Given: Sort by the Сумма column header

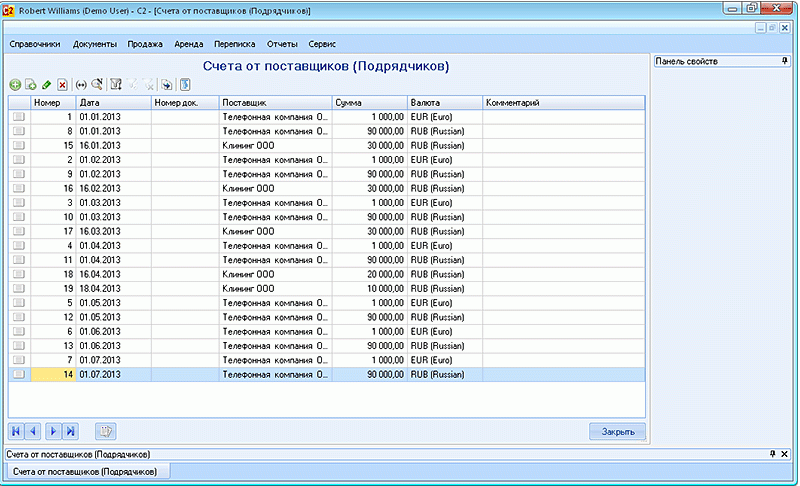Looking at the screenshot, I should coord(368,102).
